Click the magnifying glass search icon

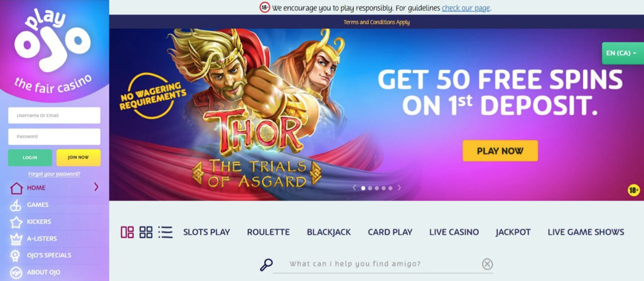(266, 265)
